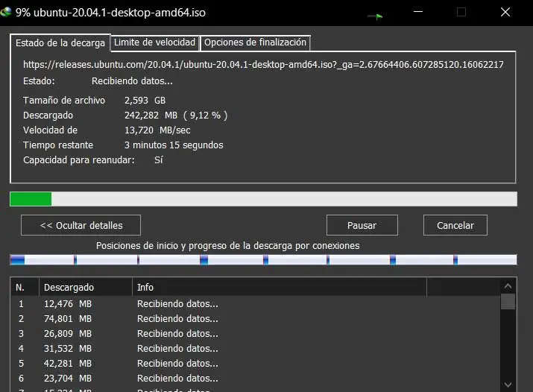This screenshot has height=392, width=533.
Task: Click the Ocultar detalles button
Action: click(x=81, y=225)
